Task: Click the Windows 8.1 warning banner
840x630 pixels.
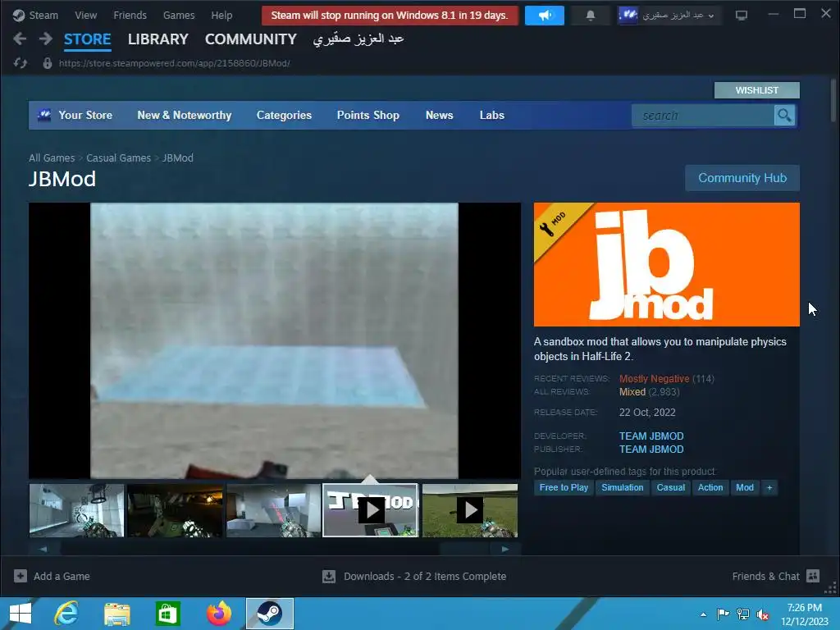Action: pos(390,15)
